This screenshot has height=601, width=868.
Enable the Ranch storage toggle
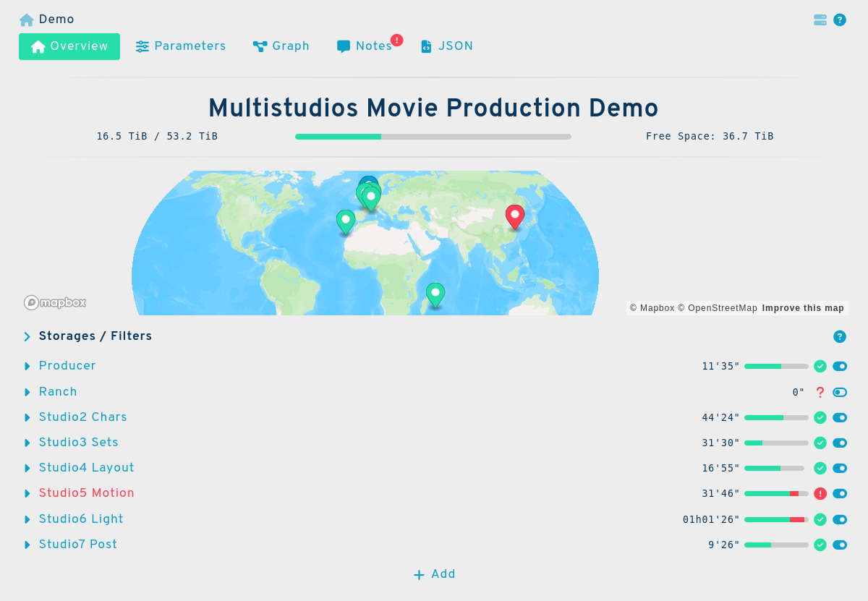839,392
